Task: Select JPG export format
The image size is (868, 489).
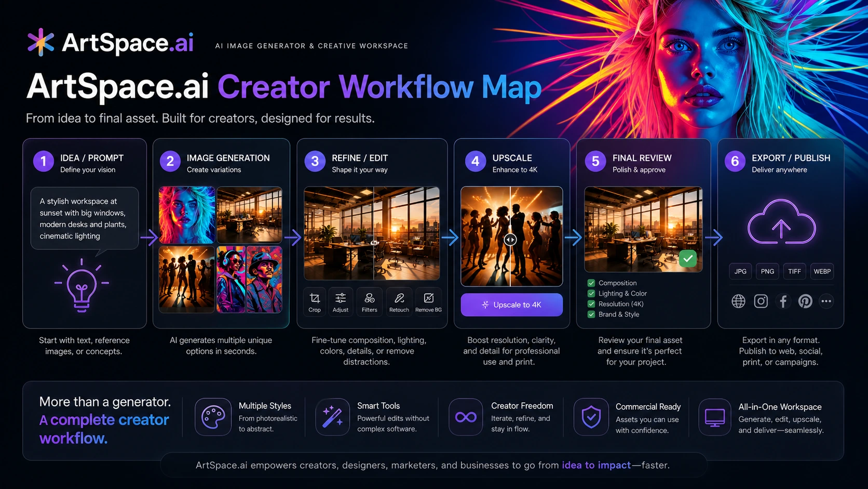Action: click(x=740, y=271)
